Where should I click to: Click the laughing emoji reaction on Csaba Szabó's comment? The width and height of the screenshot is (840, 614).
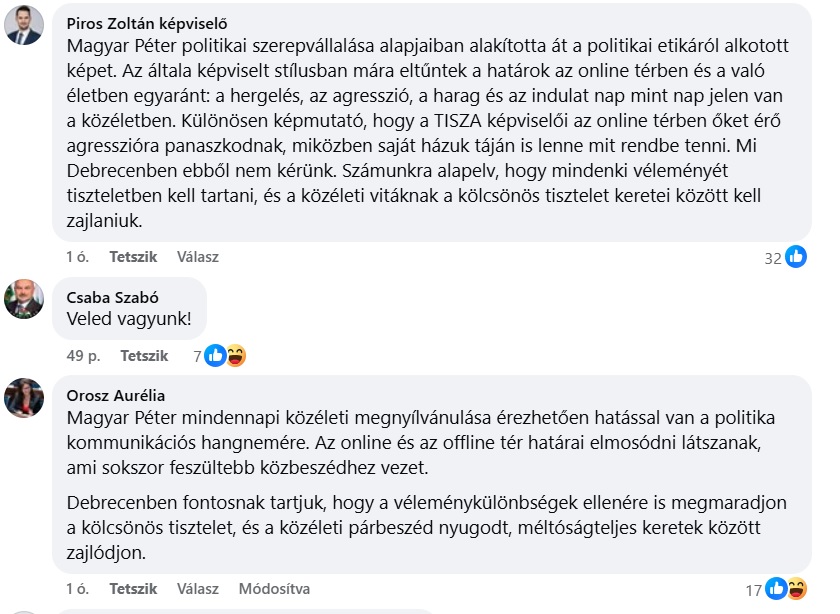[235, 355]
